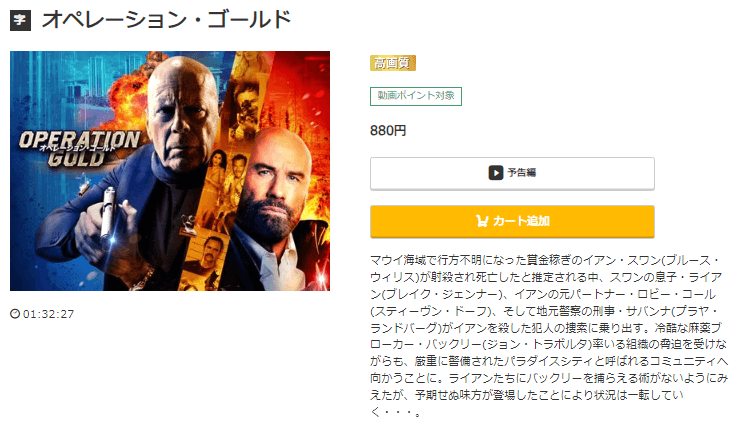Click the 01:32:27 runtime text

[48, 314]
